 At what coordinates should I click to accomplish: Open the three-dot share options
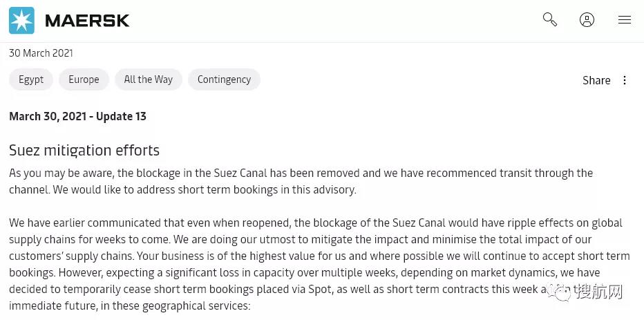tap(625, 80)
